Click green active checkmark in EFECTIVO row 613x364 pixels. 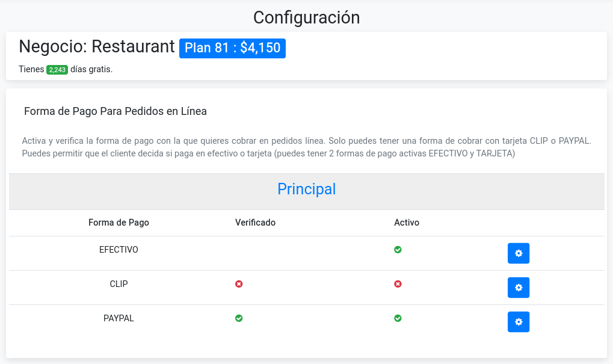[x=398, y=250]
